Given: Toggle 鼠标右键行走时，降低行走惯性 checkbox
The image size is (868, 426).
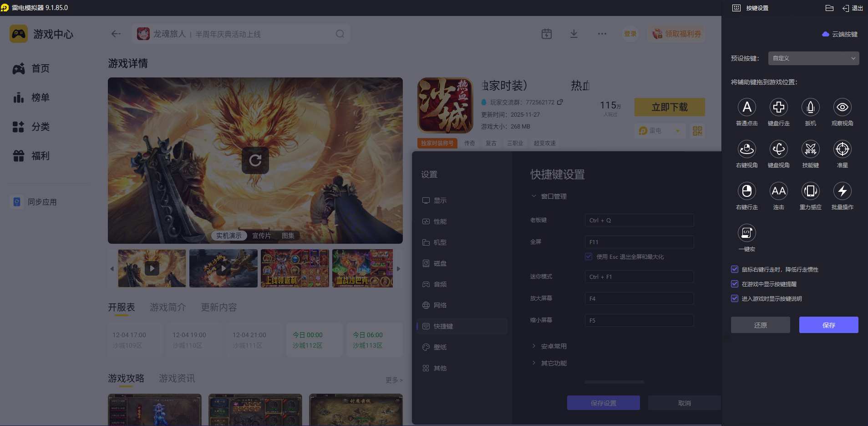Looking at the screenshot, I should (x=735, y=269).
